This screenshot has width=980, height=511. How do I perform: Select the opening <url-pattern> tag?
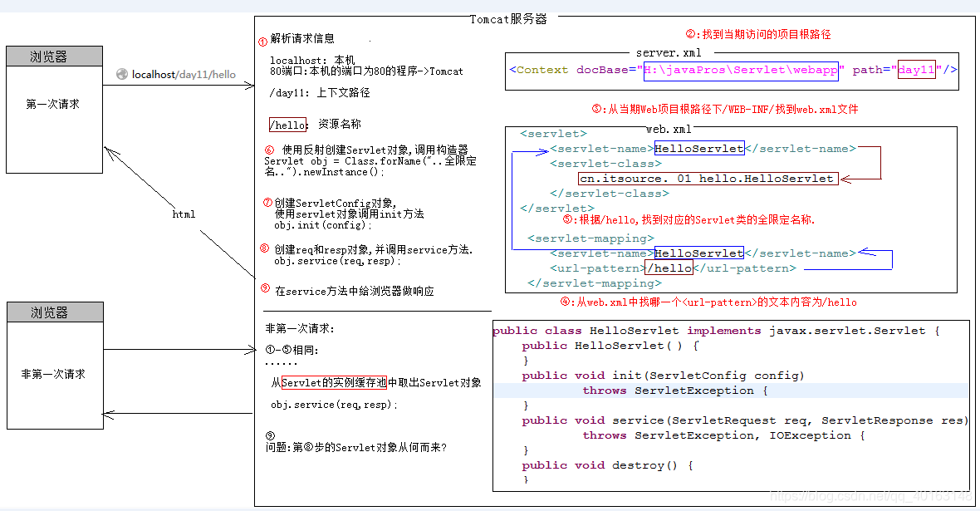coord(598,268)
